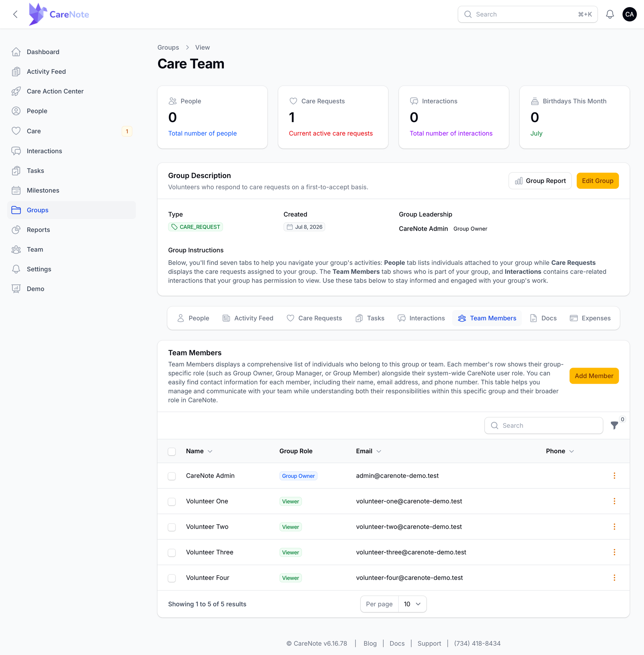Viewport: 644px width, 655px height.
Task: Open the table filter funnel icon
Action: click(615, 426)
